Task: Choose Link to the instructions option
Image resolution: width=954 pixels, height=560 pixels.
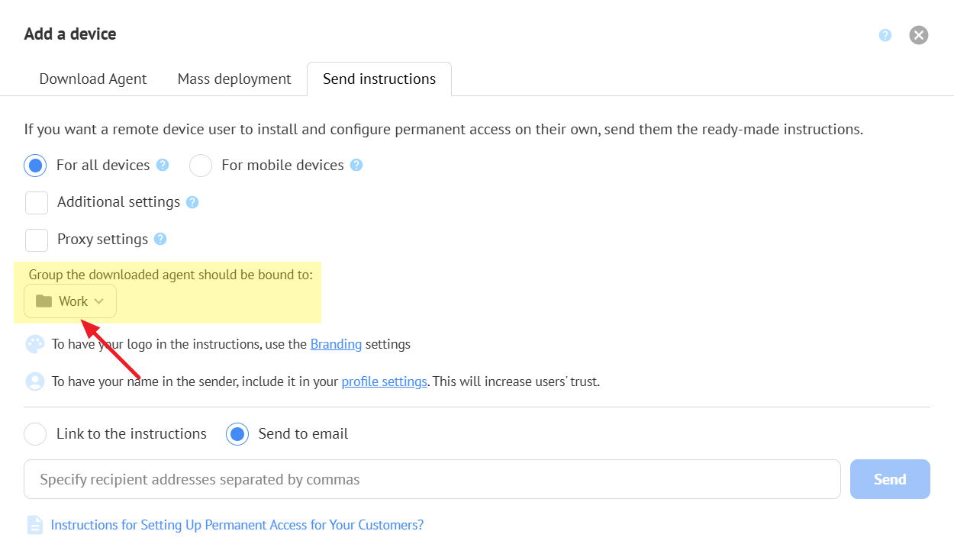Action: click(36, 434)
